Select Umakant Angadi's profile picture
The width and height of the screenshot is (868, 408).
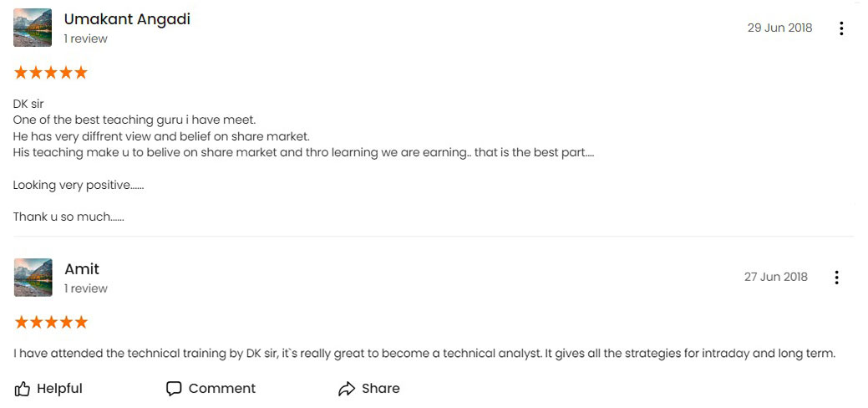[x=33, y=28]
